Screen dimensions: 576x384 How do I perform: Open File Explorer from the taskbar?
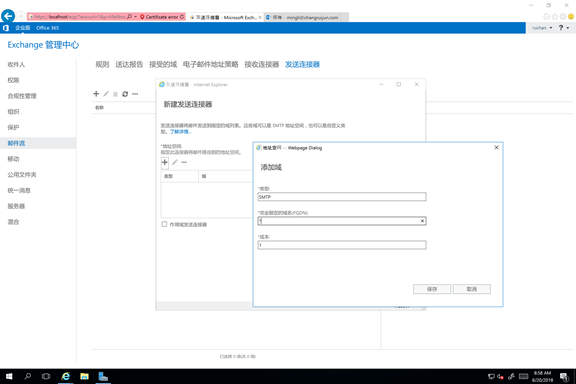[x=84, y=376]
